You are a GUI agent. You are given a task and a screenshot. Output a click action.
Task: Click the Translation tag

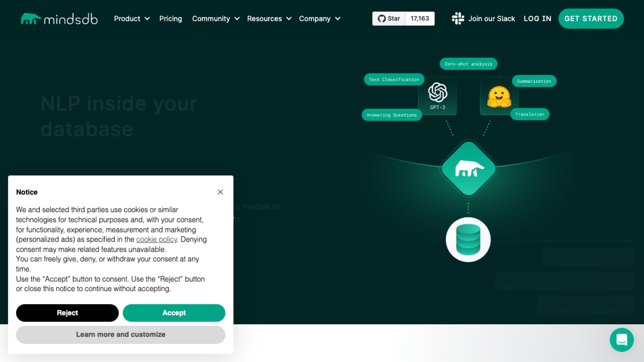point(530,114)
